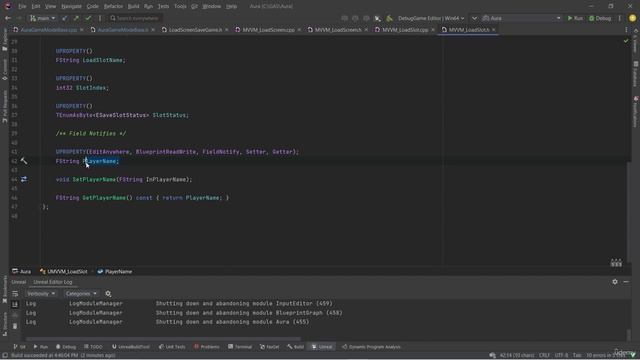Screen dimensions: 640x360
Task: Open the File menu
Action: click(22, 7)
